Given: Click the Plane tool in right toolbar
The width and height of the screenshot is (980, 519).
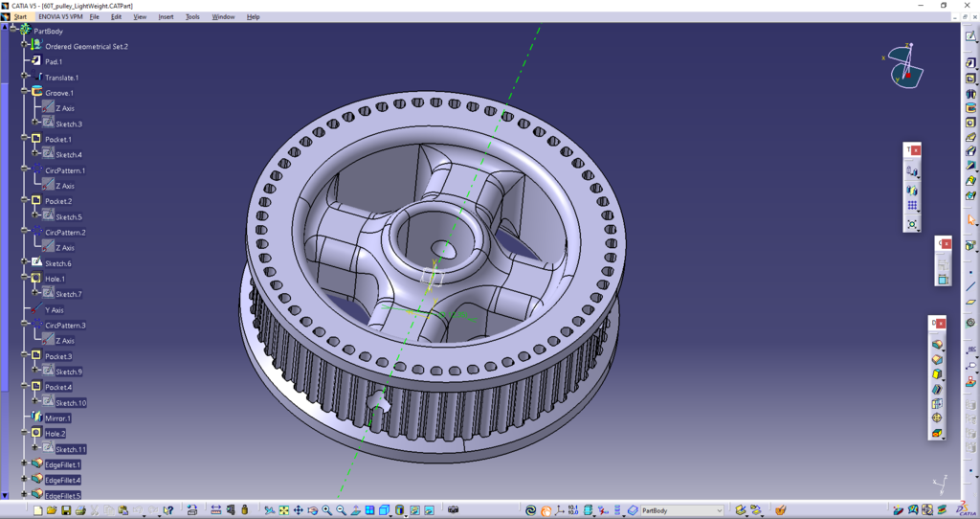Looking at the screenshot, I should pos(970,302).
